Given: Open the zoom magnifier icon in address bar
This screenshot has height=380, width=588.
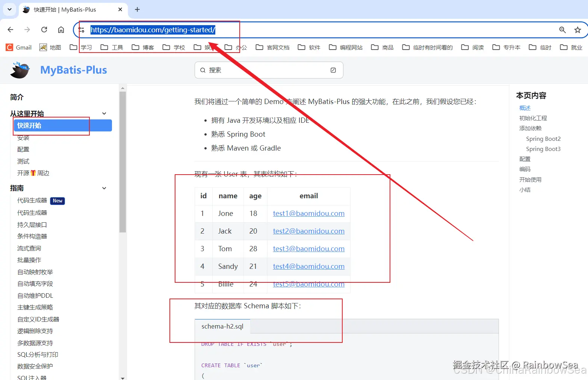Looking at the screenshot, I should pos(562,30).
